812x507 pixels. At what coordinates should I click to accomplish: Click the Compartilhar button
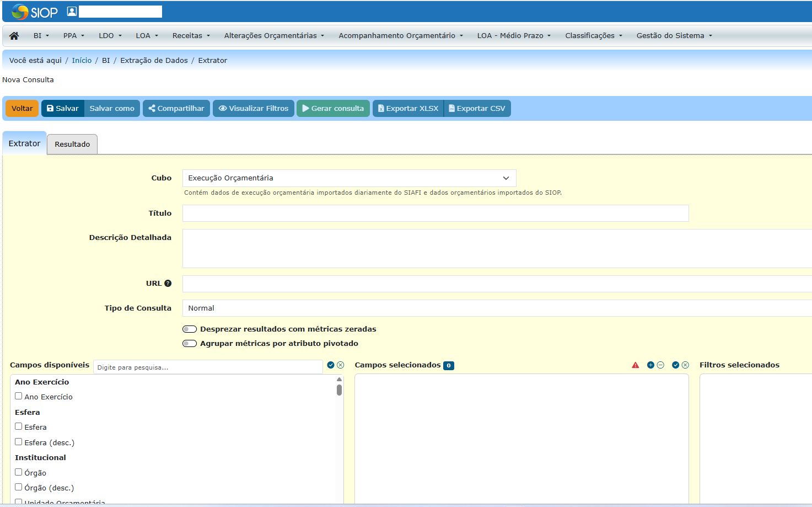point(176,108)
